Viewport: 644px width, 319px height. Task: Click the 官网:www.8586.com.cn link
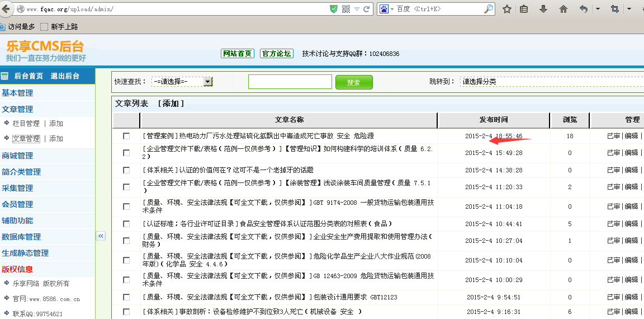(x=46, y=299)
